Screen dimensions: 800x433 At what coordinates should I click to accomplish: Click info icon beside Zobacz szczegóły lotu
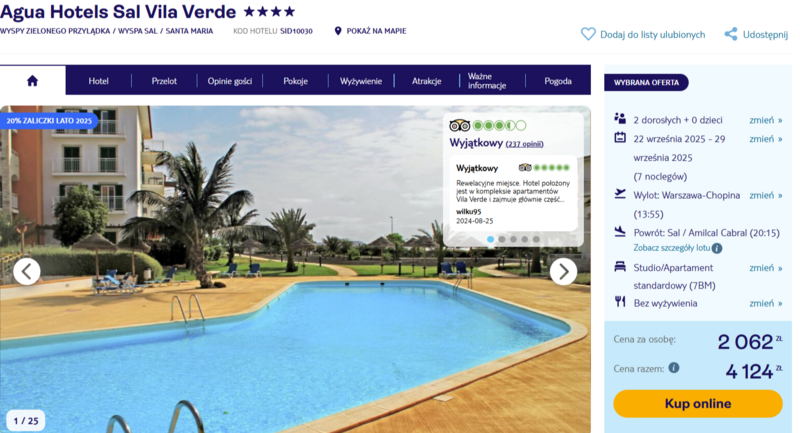coord(717,248)
